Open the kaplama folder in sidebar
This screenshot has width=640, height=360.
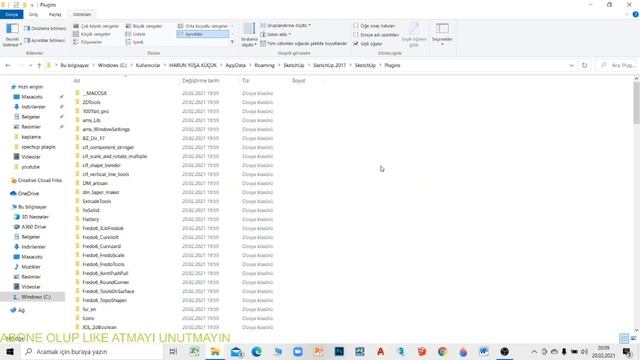tap(31, 137)
